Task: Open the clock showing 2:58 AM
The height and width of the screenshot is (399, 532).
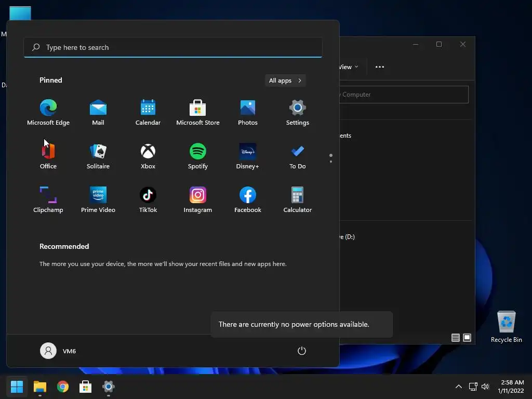Action: click(x=511, y=387)
